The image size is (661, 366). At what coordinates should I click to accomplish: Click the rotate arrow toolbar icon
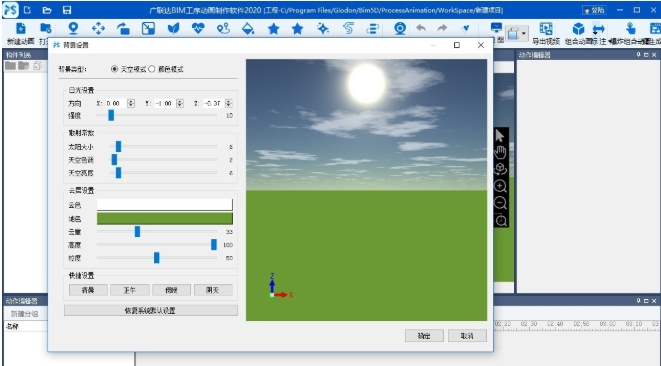tap(123, 28)
